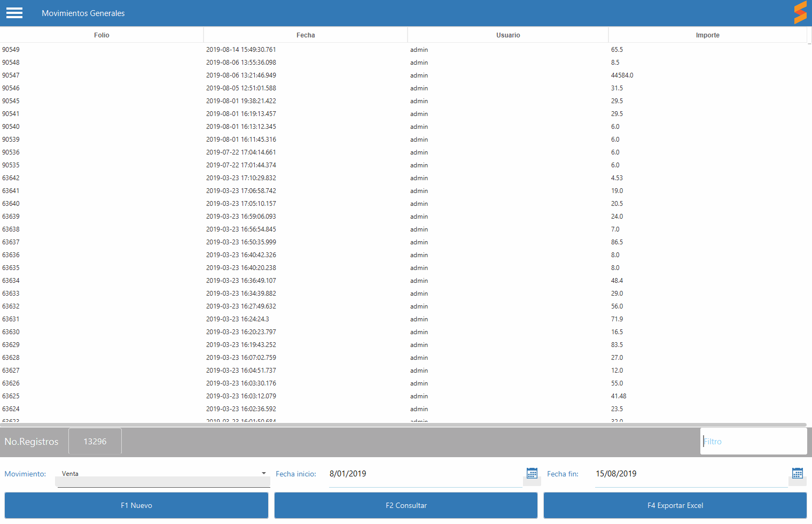Sort the table by Folio column

101,35
